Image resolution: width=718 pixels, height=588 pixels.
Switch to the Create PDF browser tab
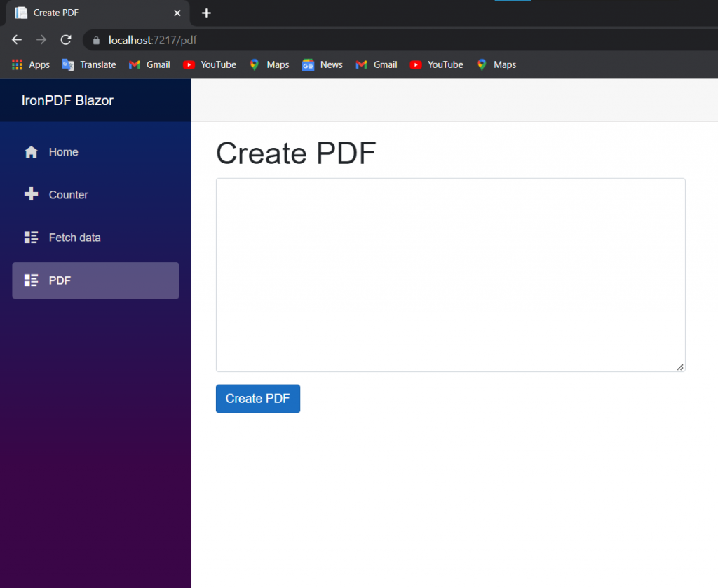[x=84, y=13]
